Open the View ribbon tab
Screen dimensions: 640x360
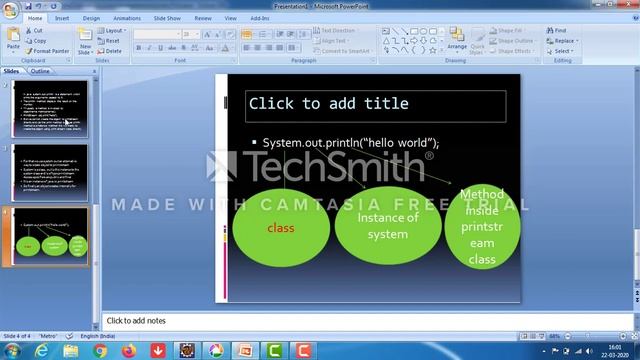tap(230, 18)
